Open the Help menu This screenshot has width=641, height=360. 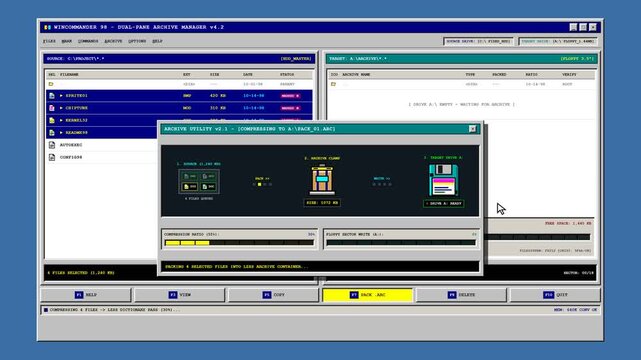click(157, 41)
